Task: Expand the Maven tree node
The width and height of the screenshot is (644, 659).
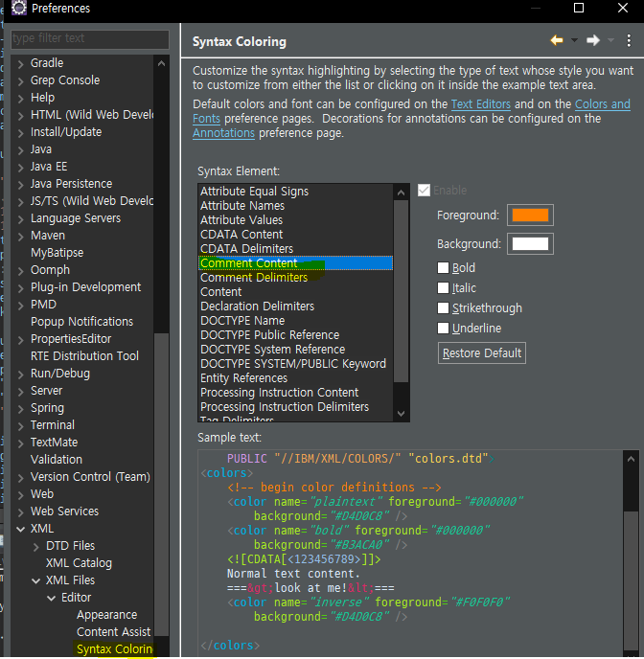Action: [x=20, y=237]
